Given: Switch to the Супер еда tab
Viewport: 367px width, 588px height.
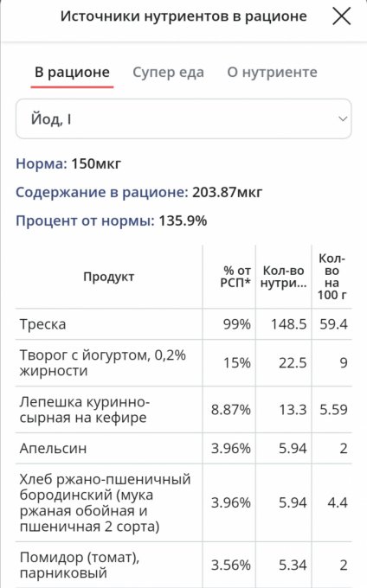Looking at the screenshot, I should (x=168, y=72).
